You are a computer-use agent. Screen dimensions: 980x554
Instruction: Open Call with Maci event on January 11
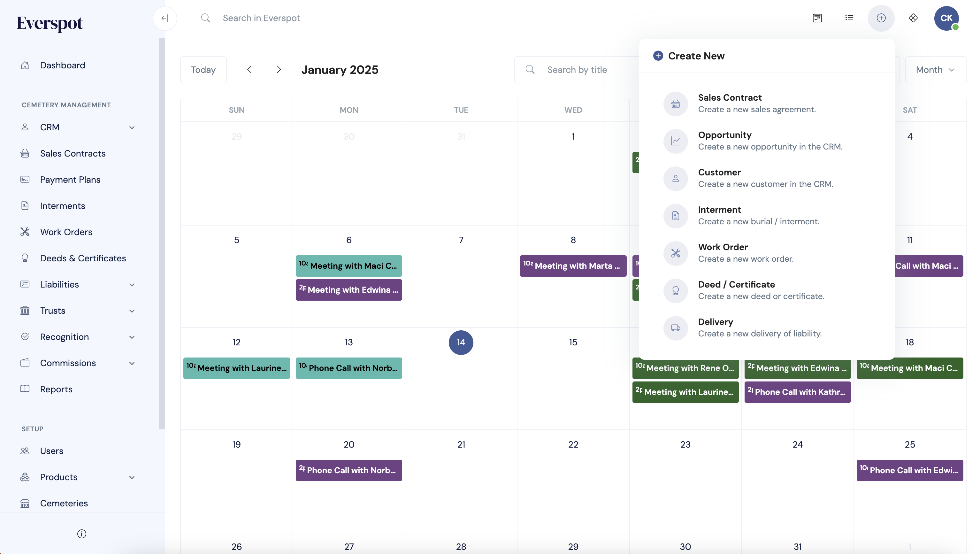[x=929, y=266]
